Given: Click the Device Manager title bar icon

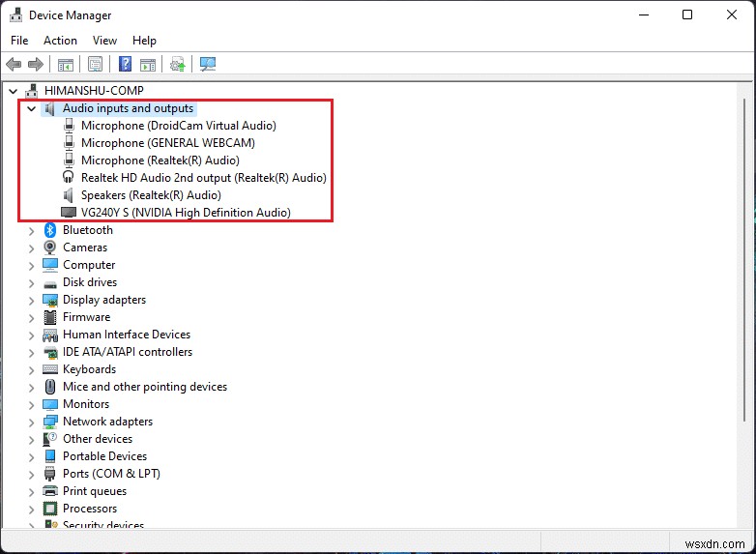Looking at the screenshot, I should [15, 15].
